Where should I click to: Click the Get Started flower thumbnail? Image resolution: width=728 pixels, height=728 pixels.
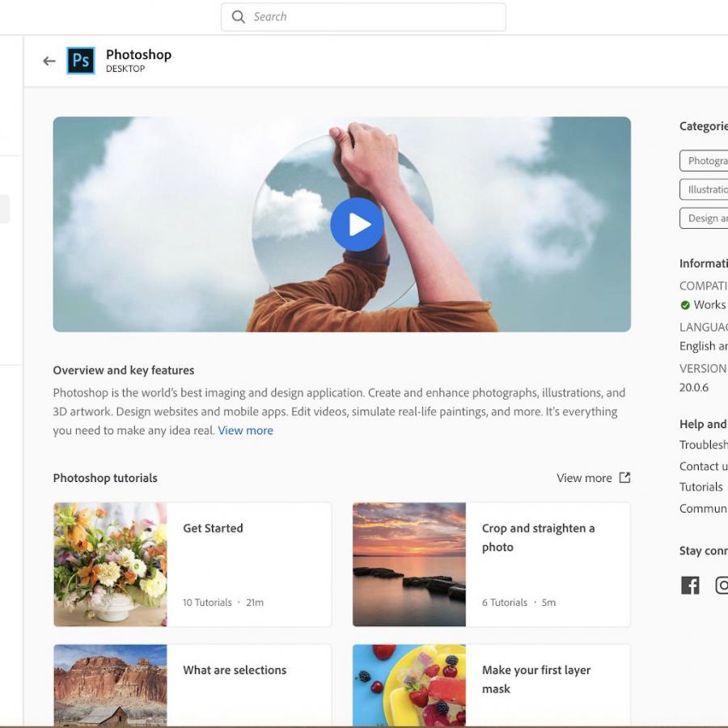(111, 564)
